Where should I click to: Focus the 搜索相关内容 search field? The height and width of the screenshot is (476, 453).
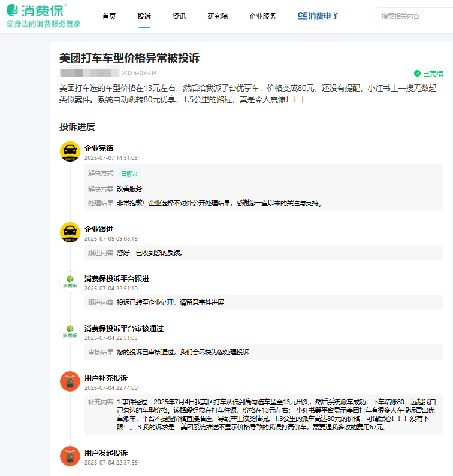tap(414, 16)
